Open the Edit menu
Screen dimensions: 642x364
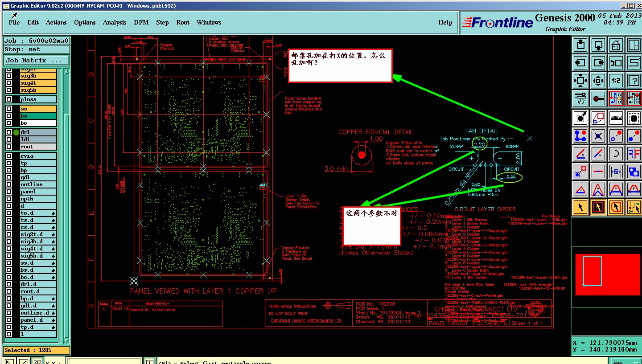coord(33,22)
